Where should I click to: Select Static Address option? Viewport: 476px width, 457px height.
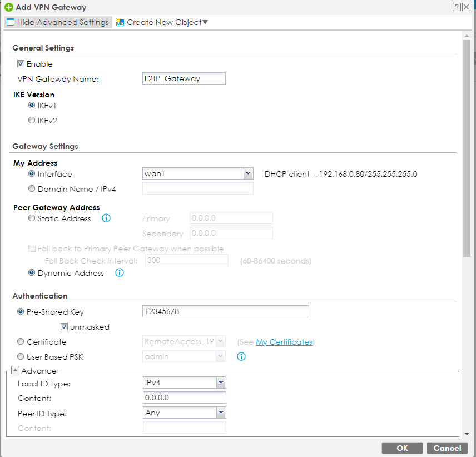pyautogui.click(x=32, y=218)
